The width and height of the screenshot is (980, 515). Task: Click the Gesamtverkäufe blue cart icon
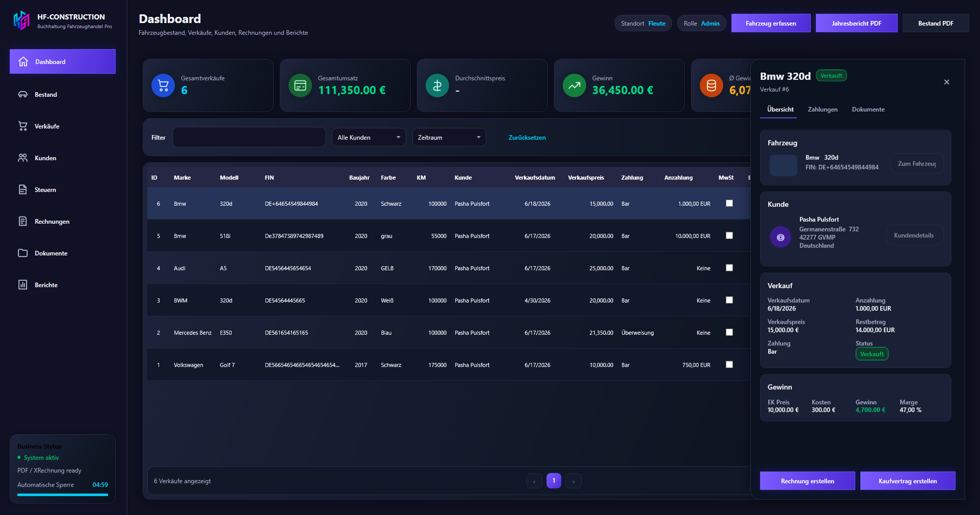click(x=163, y=85)
